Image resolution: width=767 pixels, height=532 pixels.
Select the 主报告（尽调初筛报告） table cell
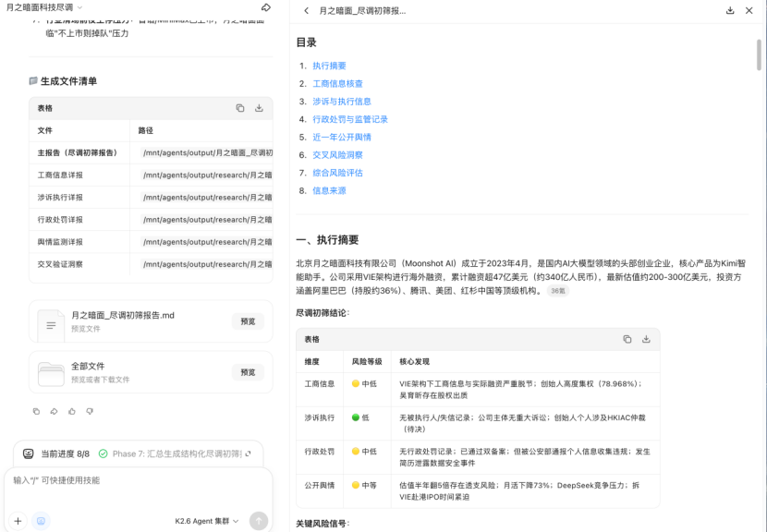point(79,152)
